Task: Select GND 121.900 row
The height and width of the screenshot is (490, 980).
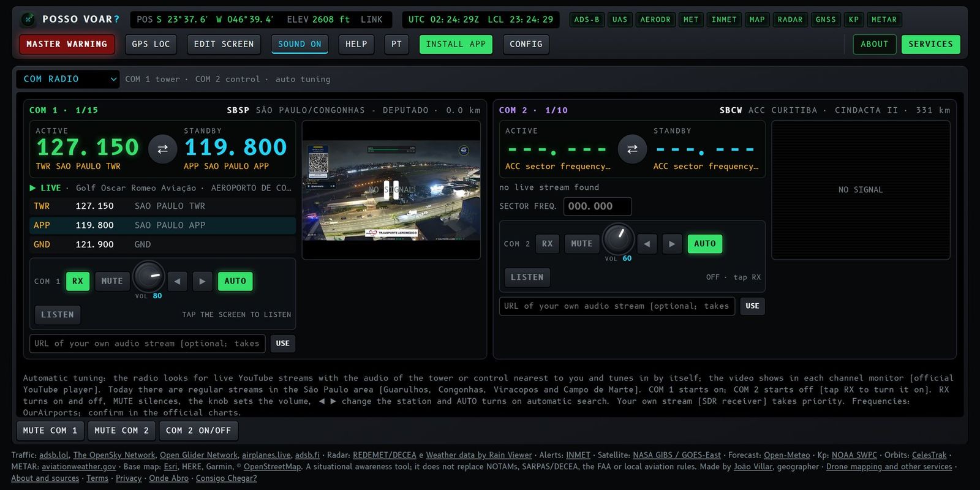Action: click(x=163, y=244)
